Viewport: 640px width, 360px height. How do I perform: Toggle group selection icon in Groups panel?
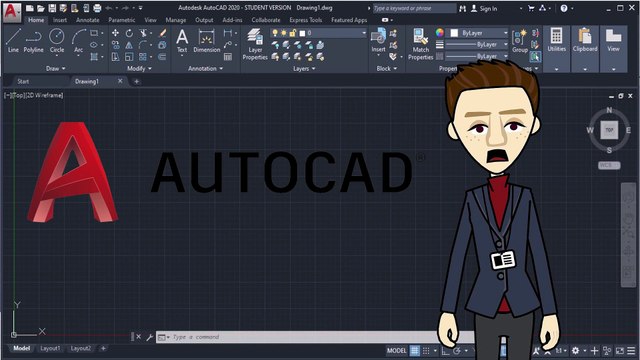click(x=535, y=57)
